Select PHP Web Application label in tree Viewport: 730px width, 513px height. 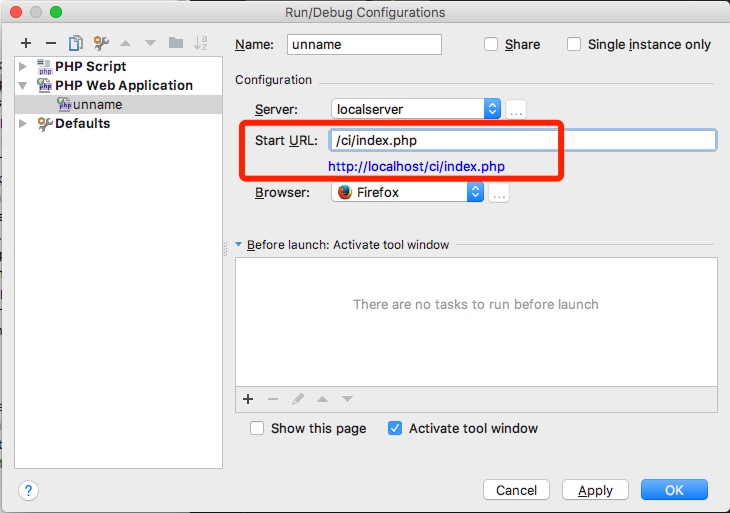tap(124, 86)
